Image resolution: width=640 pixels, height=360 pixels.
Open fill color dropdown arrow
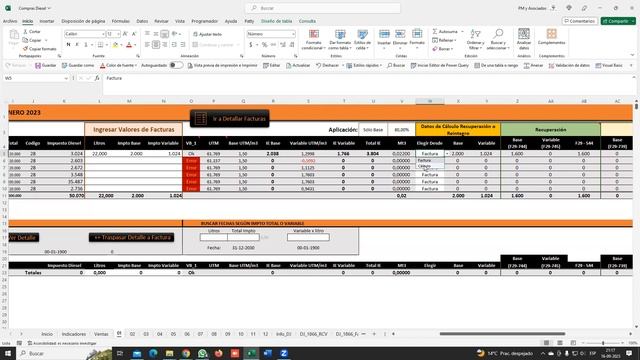click(121, 44)
